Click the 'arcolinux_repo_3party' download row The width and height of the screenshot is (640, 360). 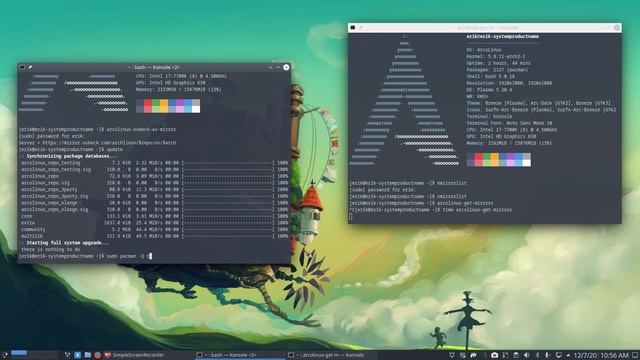click(x=154, y=190)
